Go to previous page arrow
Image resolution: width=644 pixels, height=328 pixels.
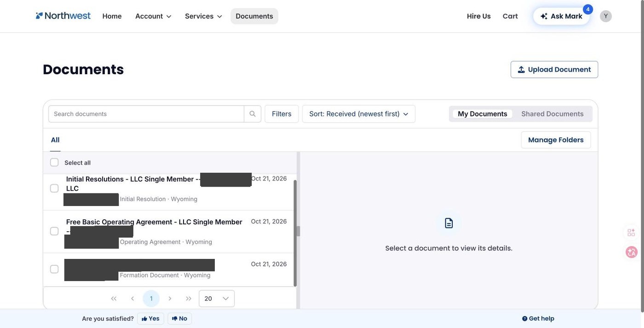point(132,299)
